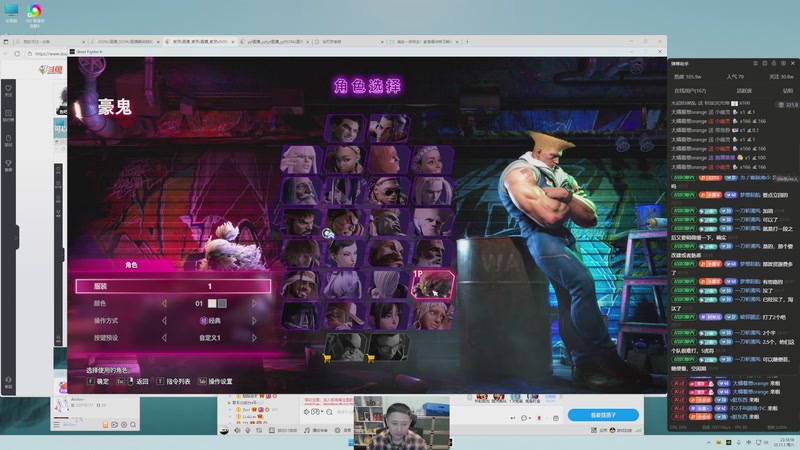Pick the gray color swatch for color 01
This screenshot has height=450, width=800.
222,304
